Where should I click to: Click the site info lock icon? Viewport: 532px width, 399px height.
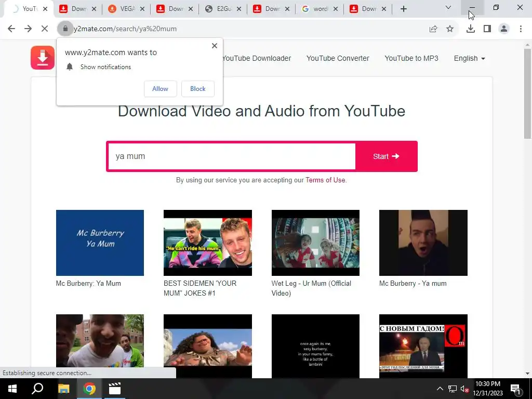[x=65, y=29]
